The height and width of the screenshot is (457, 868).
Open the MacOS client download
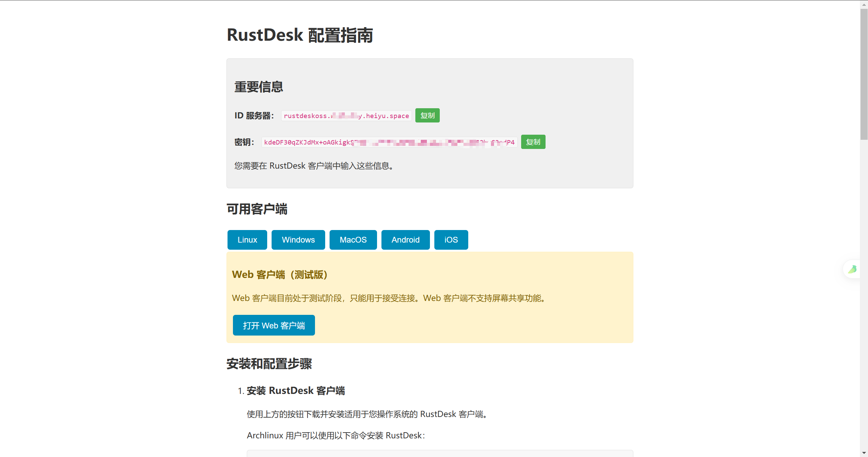[353, 240]
